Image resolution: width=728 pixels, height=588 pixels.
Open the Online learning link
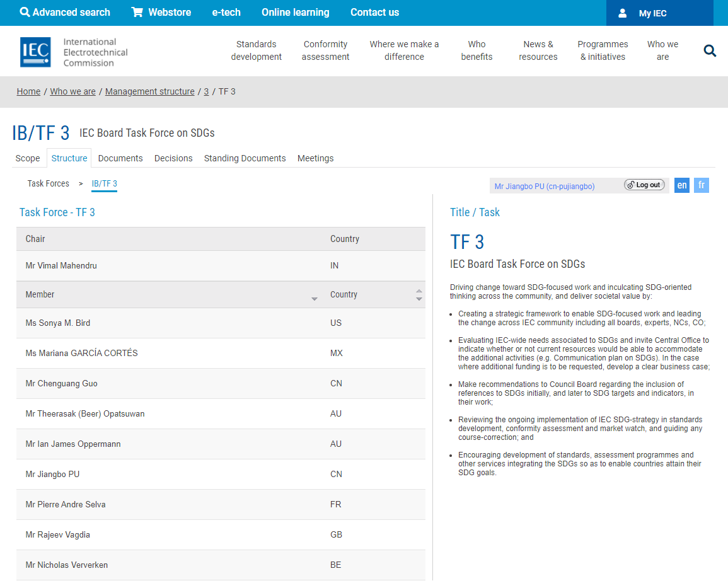[295, 13]
